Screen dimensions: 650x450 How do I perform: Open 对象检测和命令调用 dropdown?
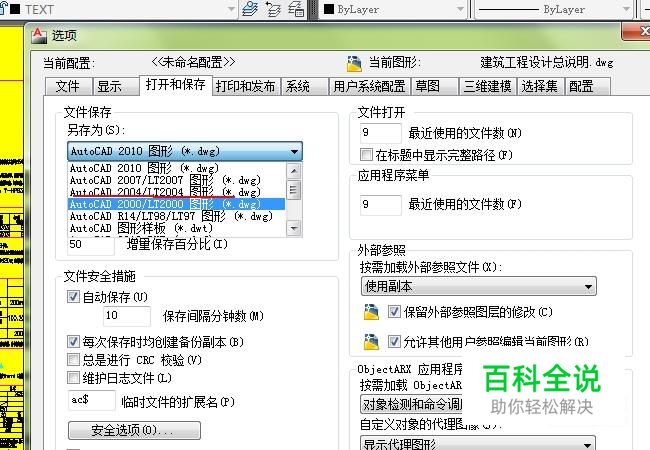point(411,404)
